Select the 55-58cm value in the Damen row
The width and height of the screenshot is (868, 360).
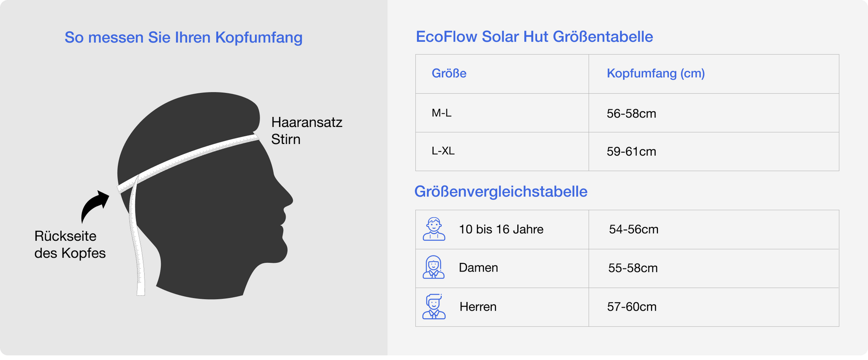(633, 268)
